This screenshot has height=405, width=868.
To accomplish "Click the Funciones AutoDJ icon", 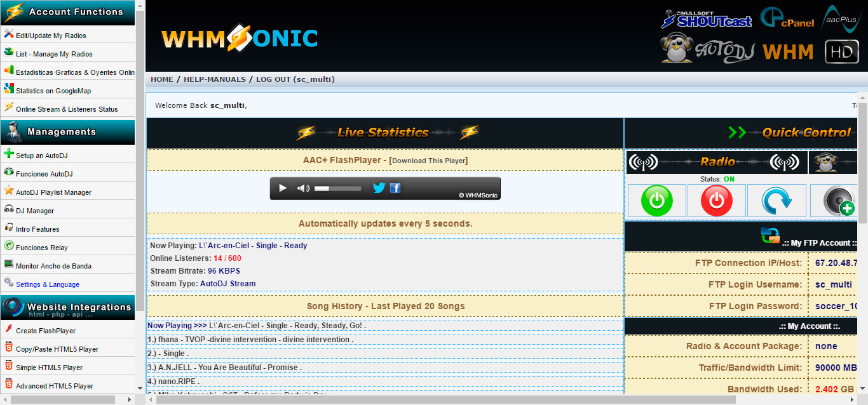I will click(x=9, y=173).
